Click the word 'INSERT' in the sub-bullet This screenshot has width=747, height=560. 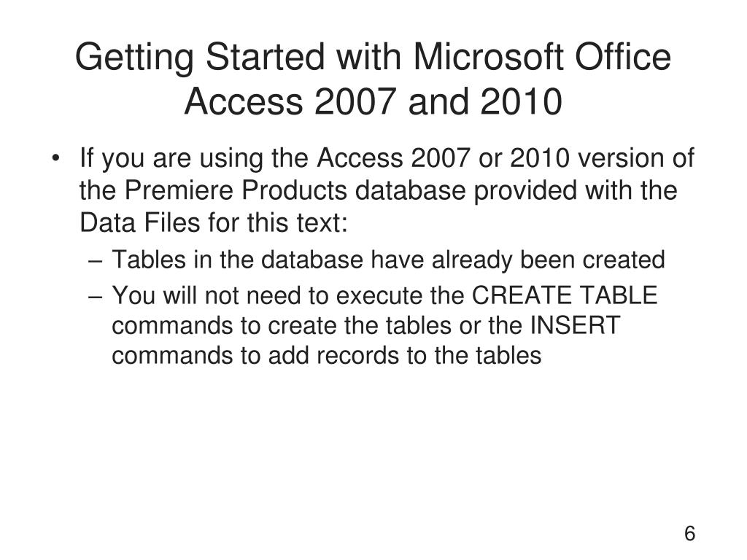pos(575,325)
